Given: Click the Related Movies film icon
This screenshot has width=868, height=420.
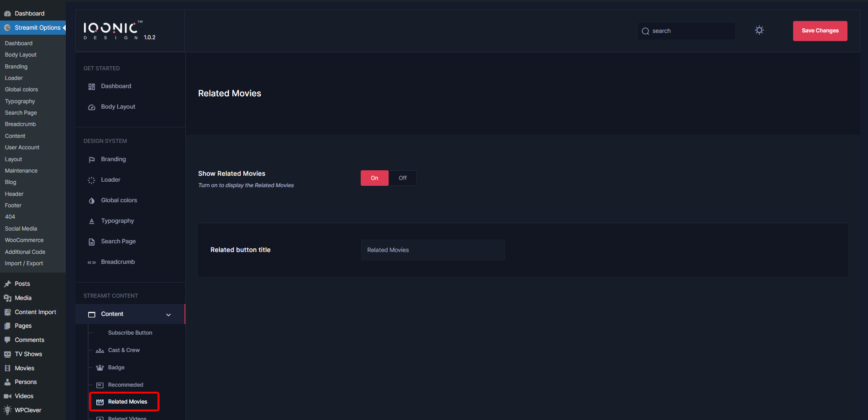Looking at the screenshot, I should [x=100, y=402].
